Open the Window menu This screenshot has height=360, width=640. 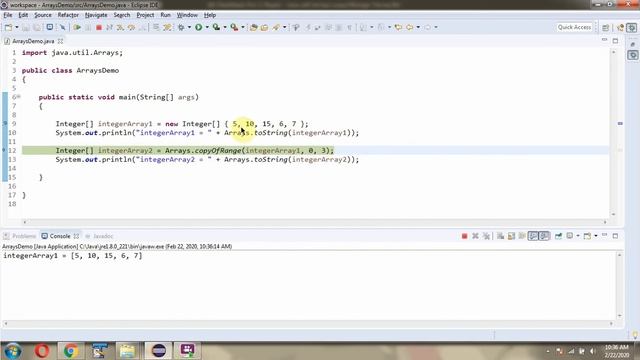coord(187,15)
